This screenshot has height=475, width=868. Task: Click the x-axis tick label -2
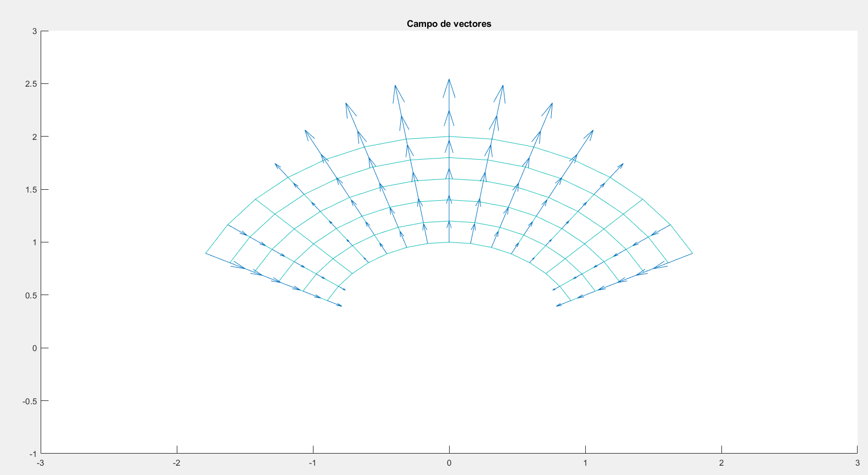click(176, 463)
